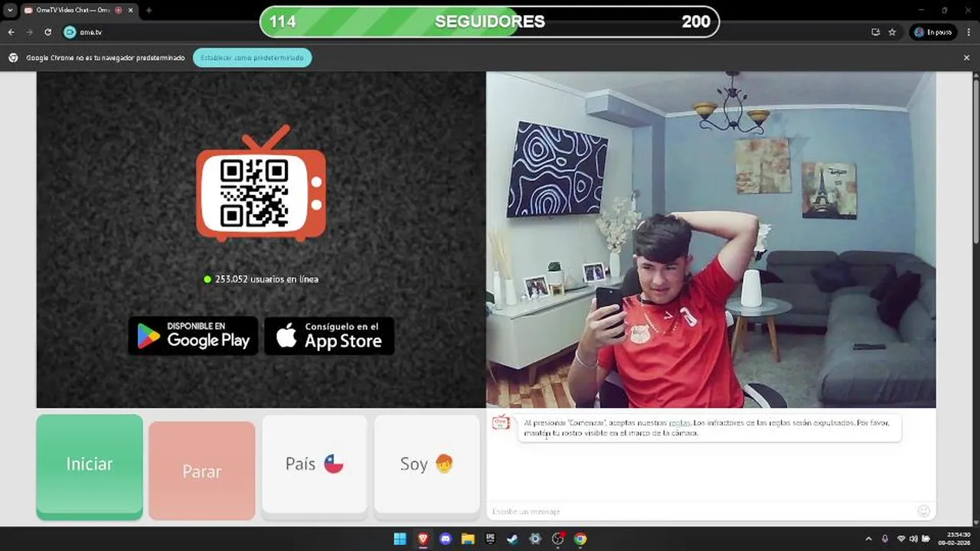This screenshot has height=551, width=980.
Task: Click Establecer como predeterminado button
Action: click(x=252, y=57)
